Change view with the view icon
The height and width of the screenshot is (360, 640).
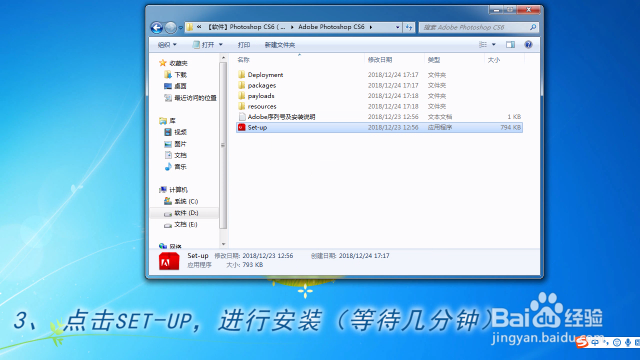483,44
